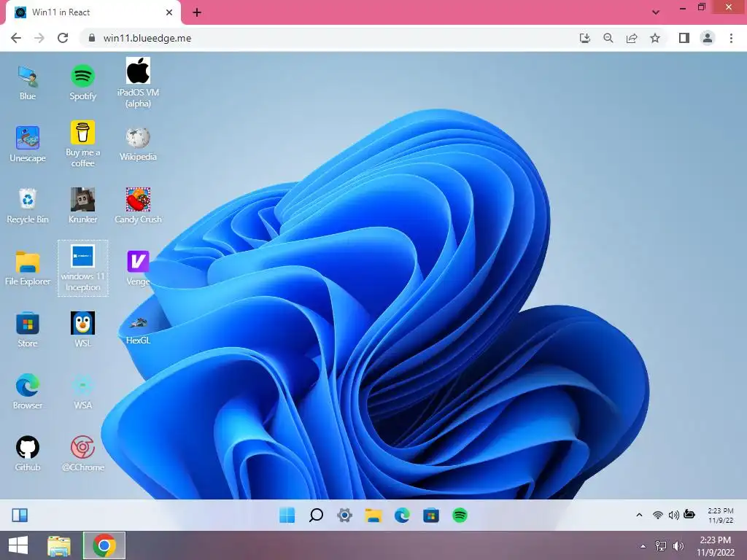Open widgets panel in Win11 taskbar

[20, 516]
